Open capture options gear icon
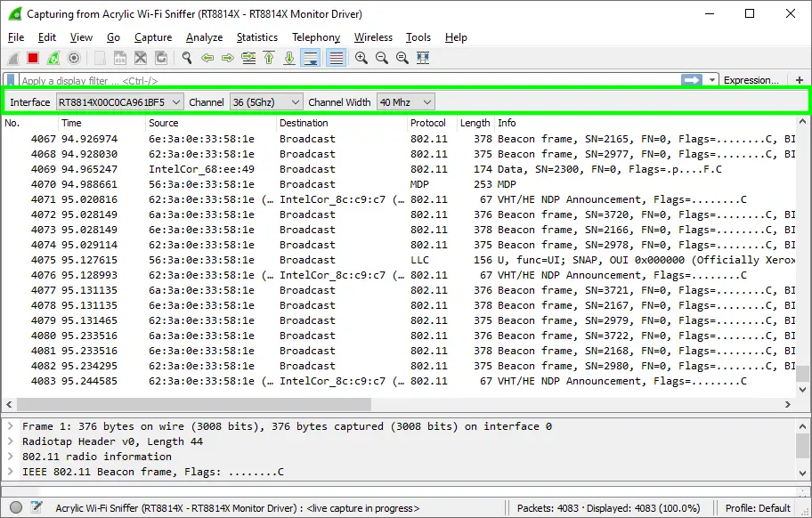 pos(74,58)
